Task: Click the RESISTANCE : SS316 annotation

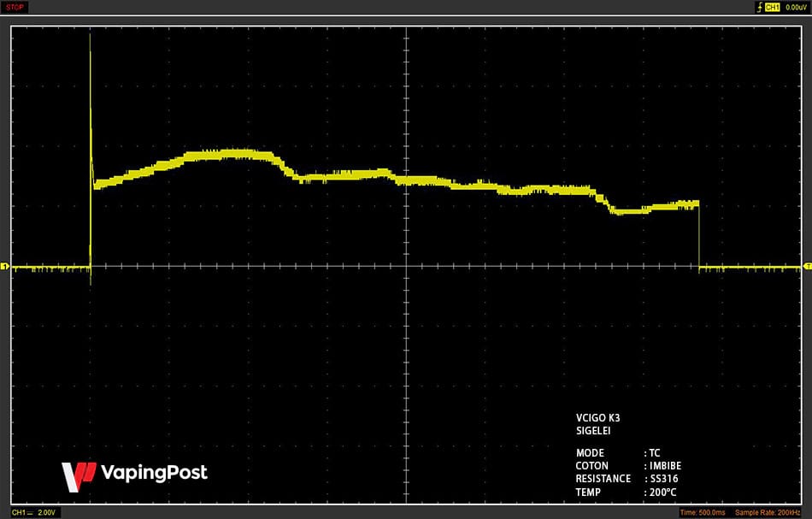Action: [x=627, y=479]
